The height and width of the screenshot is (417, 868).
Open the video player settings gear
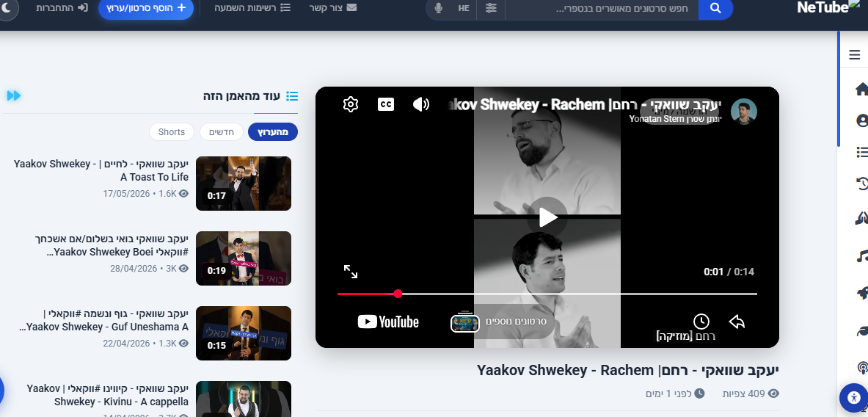pyautogui.click(x=351, y=104)
